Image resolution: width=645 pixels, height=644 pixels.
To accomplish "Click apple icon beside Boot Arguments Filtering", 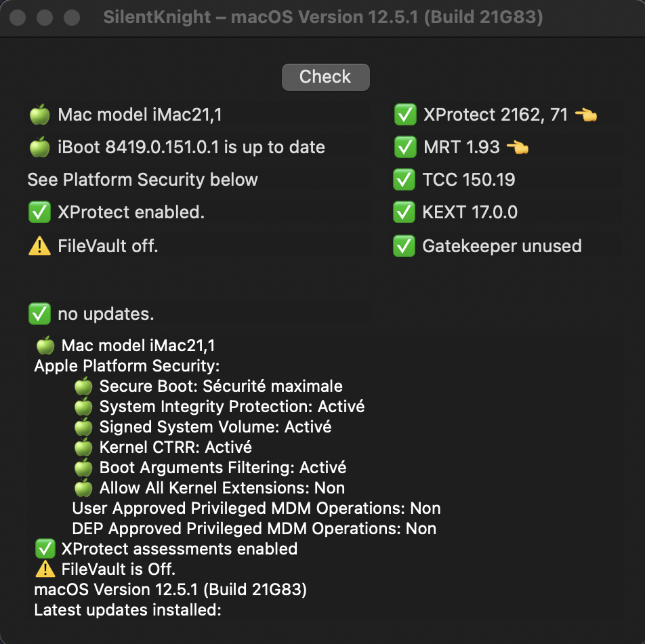I will [83, 468].
